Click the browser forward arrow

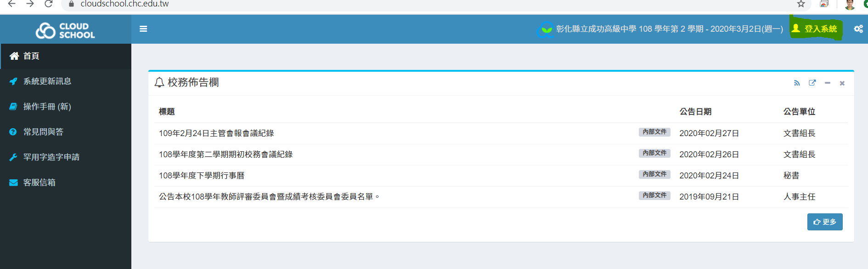[30, 4]
